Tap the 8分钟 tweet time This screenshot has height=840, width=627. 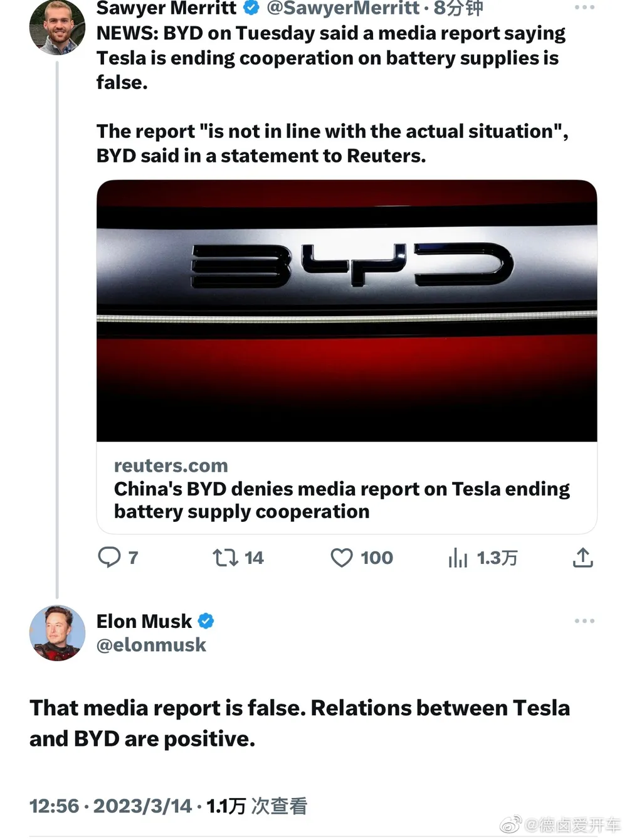click(x=458, y=8)
